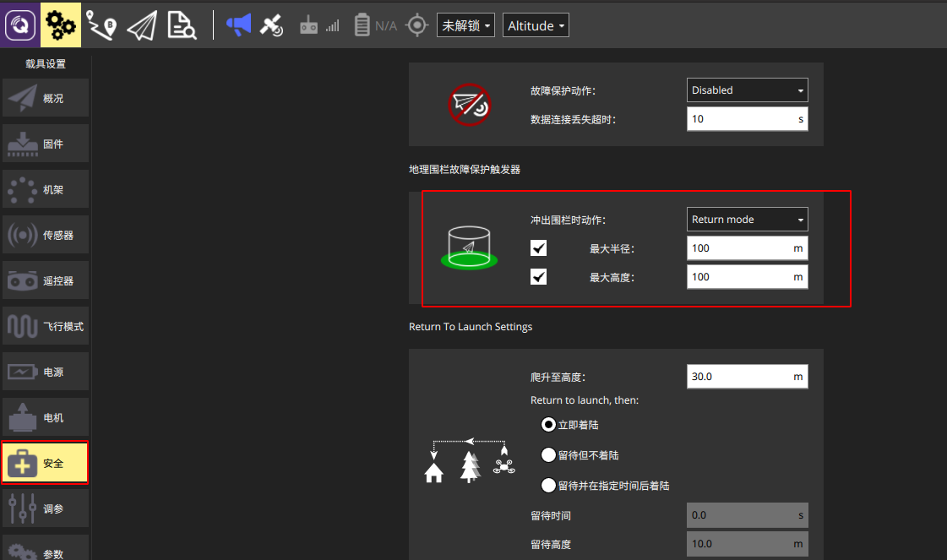Open the 传感器 sensors tab
Viewport: 947px width, 560px height.
coord(46,235)
